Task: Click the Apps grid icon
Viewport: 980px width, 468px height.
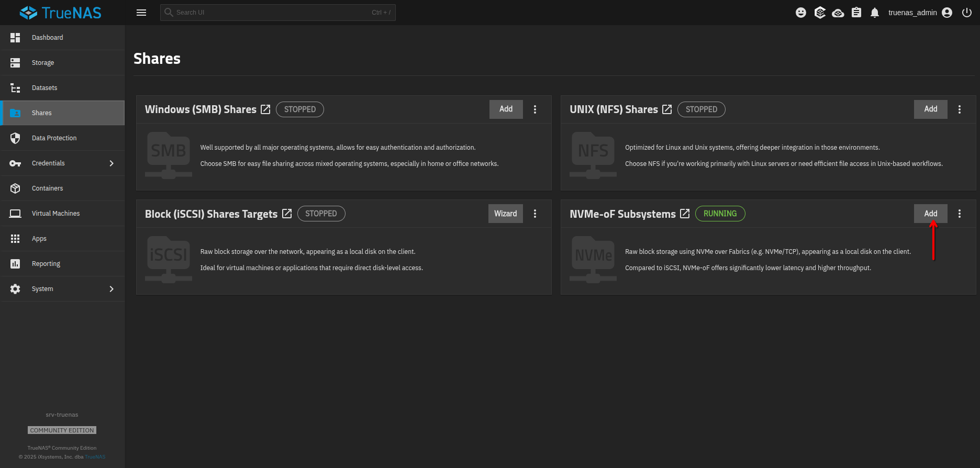Action: coord(15,239)
